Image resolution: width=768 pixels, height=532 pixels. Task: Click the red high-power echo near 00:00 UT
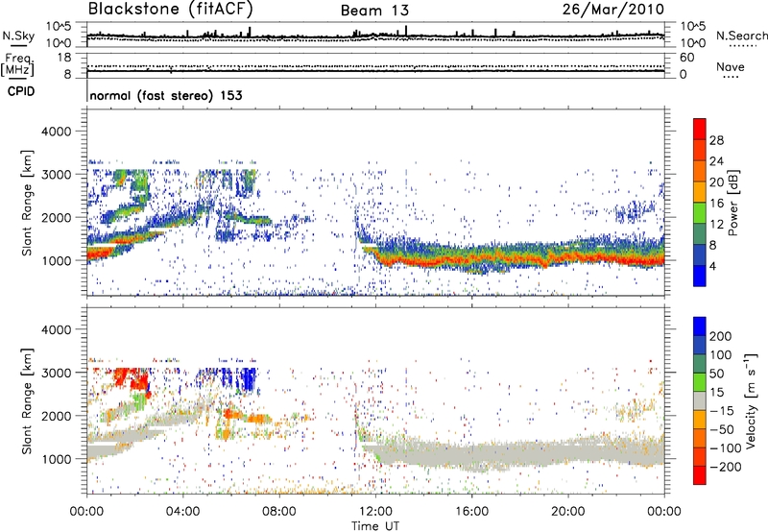point(100,254)
